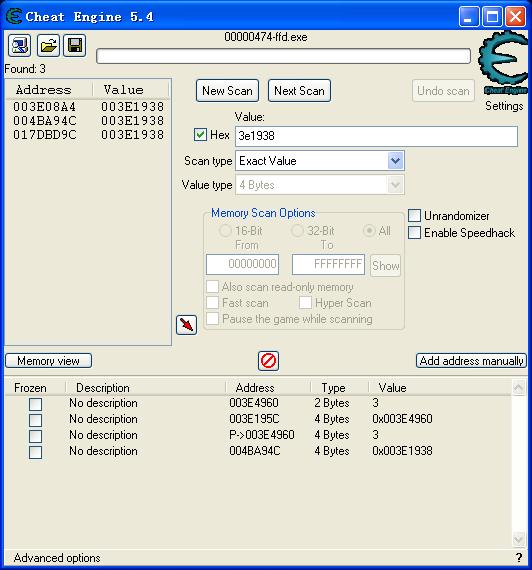Click the process name 00000474-ffd.exe
This screenshot has height=570, width=532.
266,37
